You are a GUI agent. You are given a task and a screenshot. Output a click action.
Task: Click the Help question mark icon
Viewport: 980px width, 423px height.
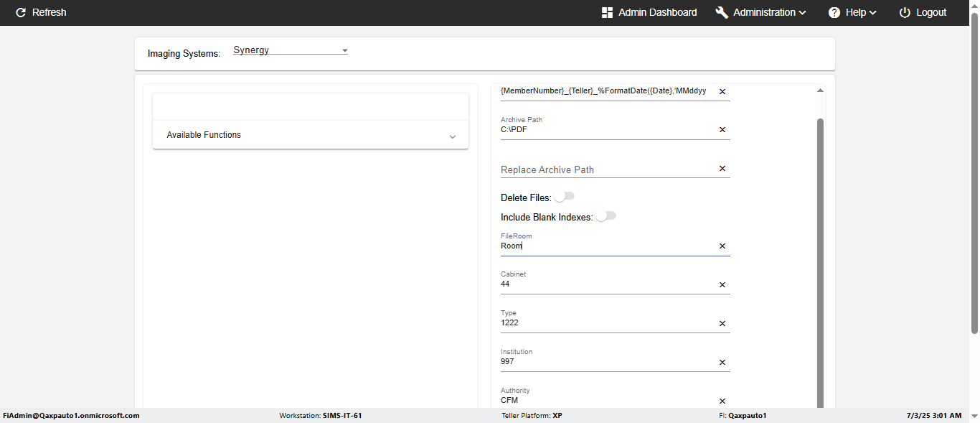pos(834,12)
